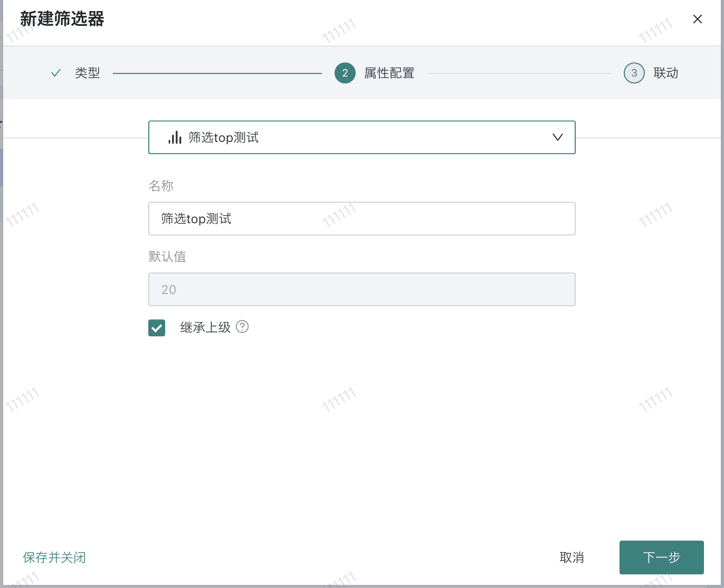Viewport: 724px width, 588px height.
Task: Click the disabled 默认值 field showing 20
Action: point(361,289)
